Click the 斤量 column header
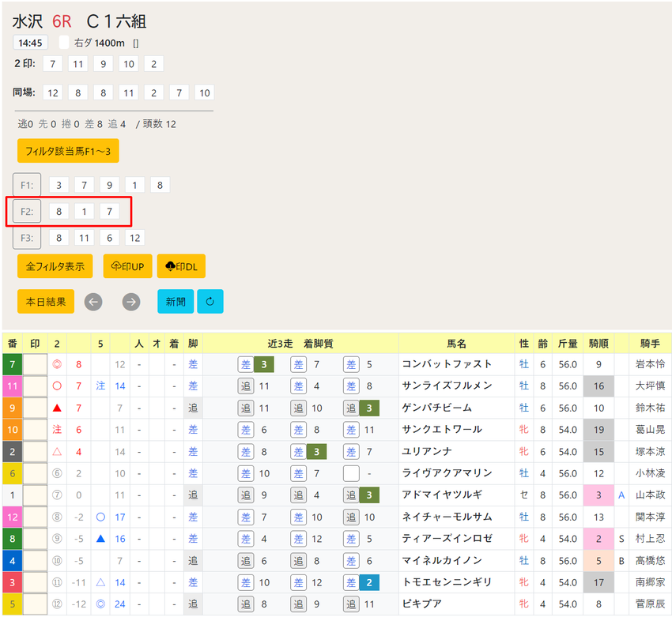The image size is (672, 617). [x=568, y=344]
